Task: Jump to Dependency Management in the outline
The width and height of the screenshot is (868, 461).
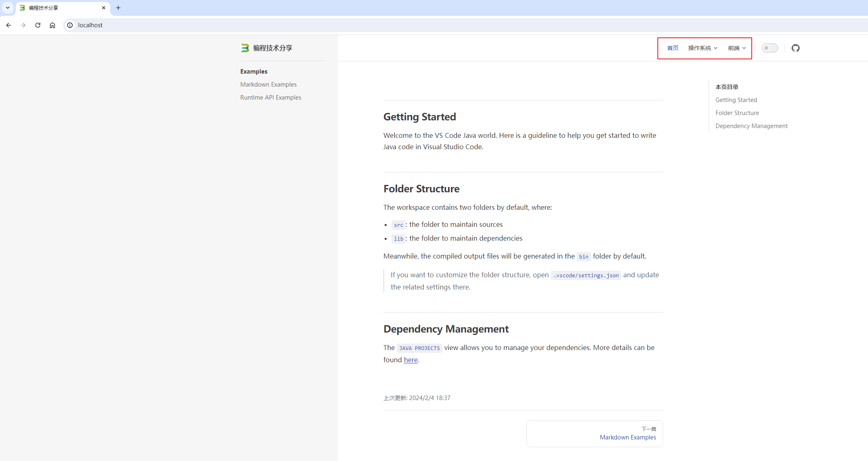Action: click(751, 126)
